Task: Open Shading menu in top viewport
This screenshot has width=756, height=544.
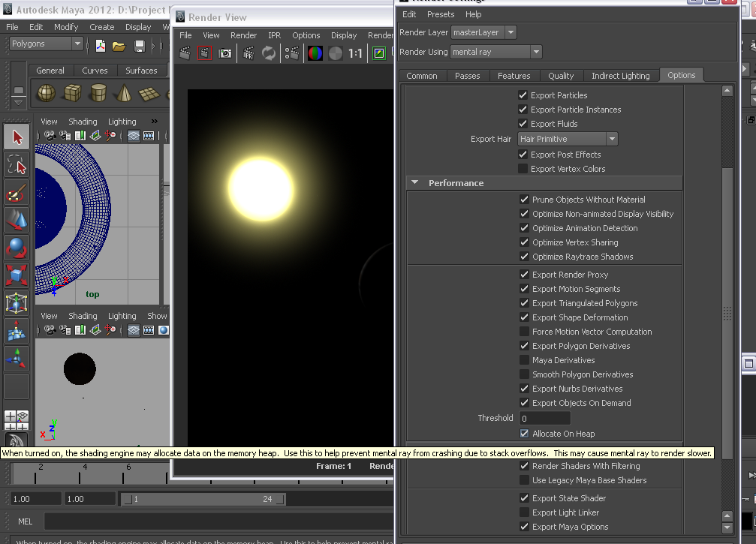Action: pyautogui.click(x=83, y=122)
